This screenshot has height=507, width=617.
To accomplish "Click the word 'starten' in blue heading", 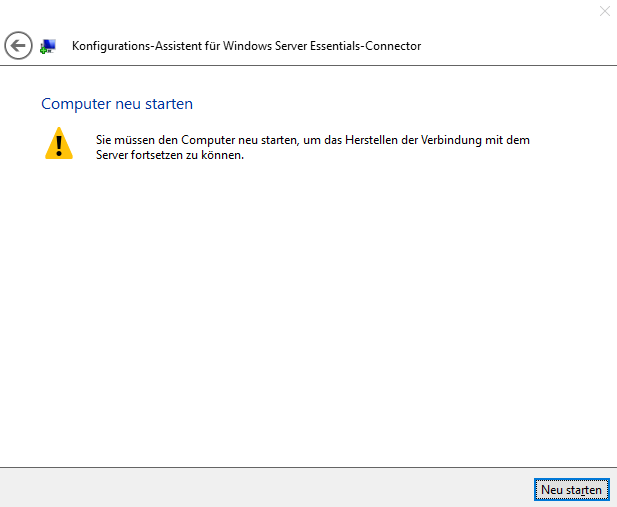I will point(167,104).
